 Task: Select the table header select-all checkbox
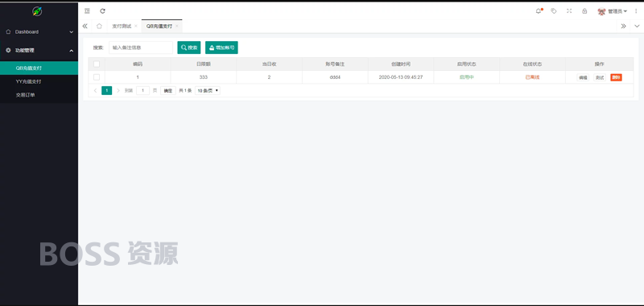(x=97, y=64)
